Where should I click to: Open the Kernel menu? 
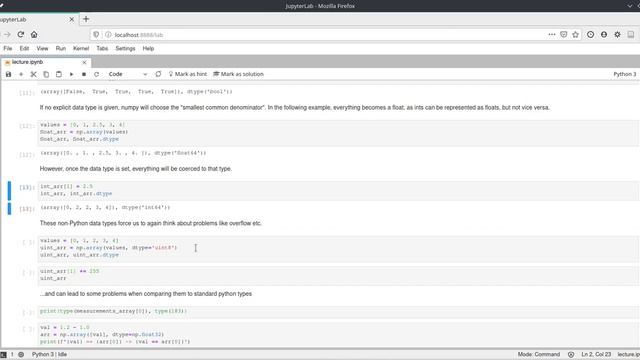[x=81, y=48]
